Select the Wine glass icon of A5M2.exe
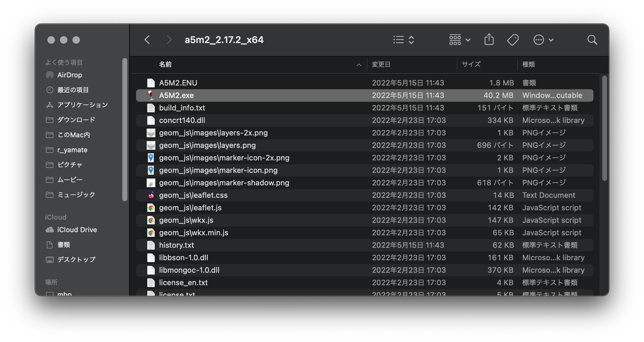The width and height of the screenshot is (644, 342). [x=151, y=95]
